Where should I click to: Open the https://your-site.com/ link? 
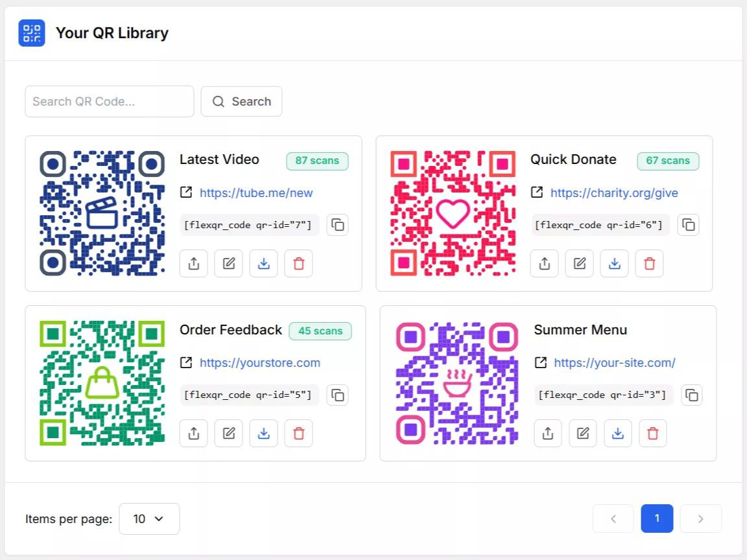click(615, 363)
